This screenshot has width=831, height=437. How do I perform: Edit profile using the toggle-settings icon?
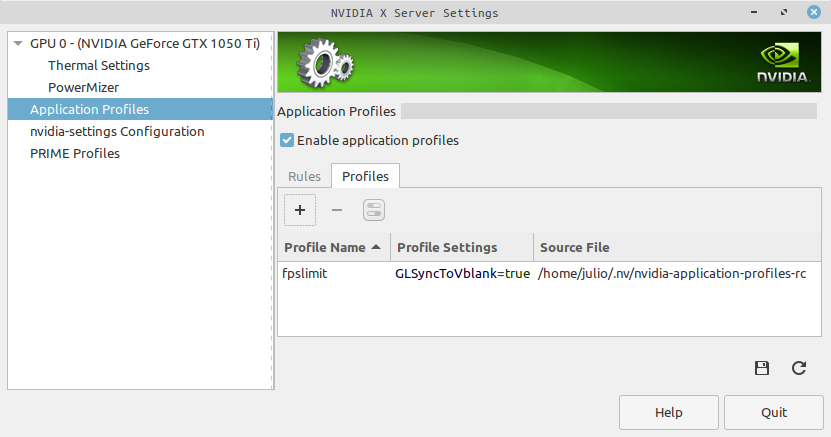pos(374,210)
